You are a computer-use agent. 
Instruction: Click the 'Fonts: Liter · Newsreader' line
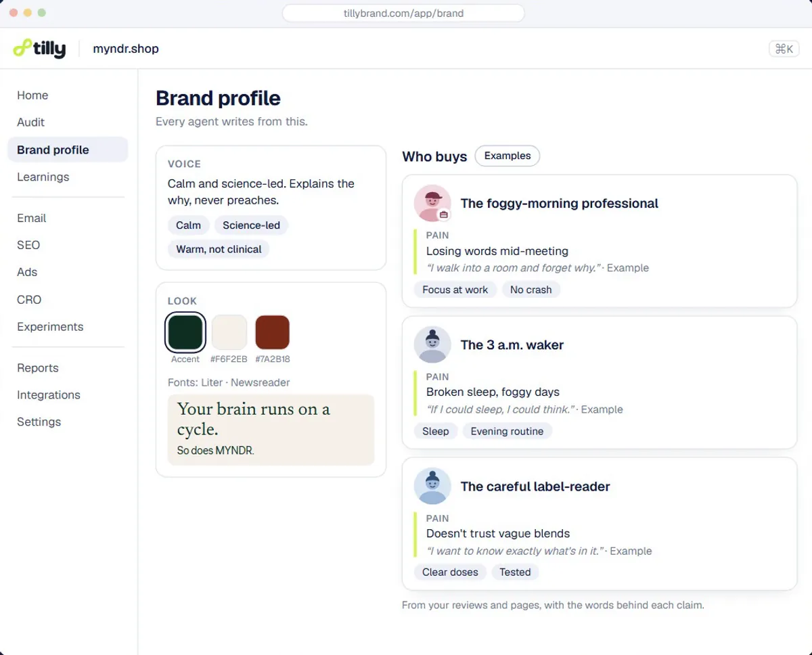[x=229, y=382]
